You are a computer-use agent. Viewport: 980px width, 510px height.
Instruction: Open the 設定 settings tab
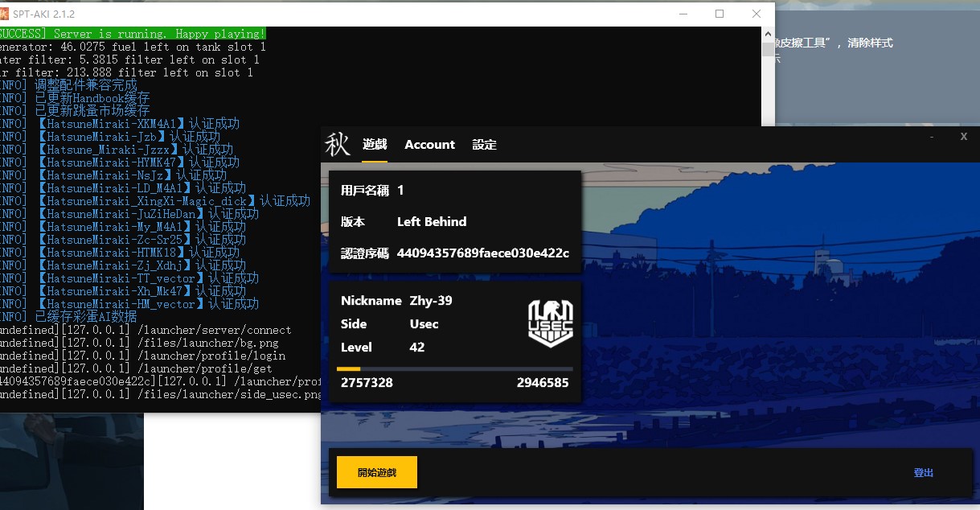(485, 145)
